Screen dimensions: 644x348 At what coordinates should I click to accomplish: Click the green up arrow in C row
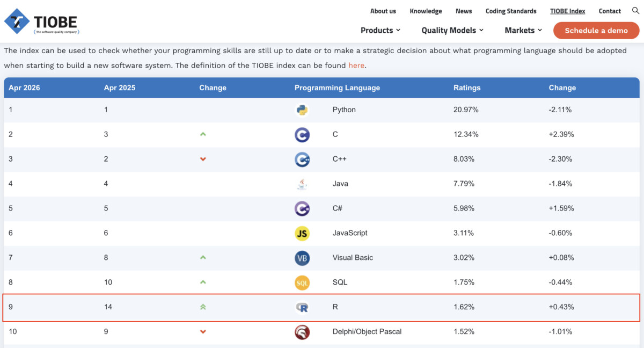203,134
